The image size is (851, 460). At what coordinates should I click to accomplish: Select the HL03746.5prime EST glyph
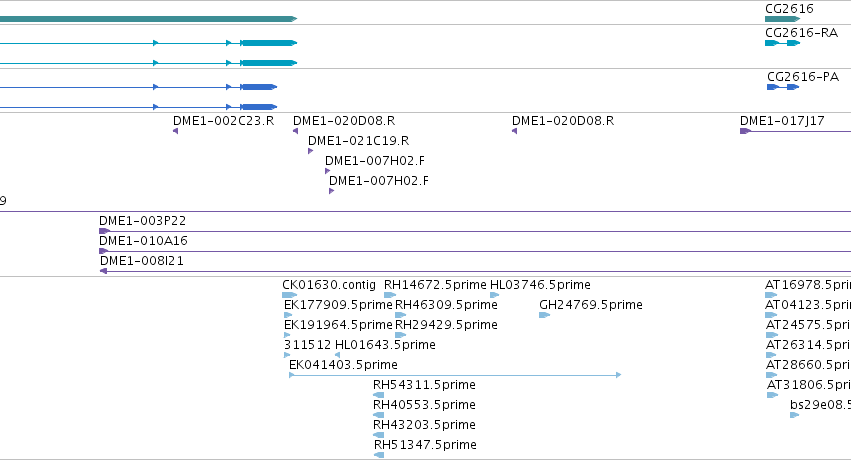(494, 295)
